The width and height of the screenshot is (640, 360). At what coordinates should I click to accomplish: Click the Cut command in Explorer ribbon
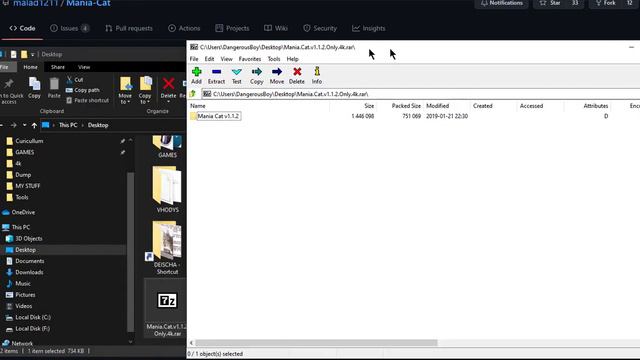click(x=75, y=80)
